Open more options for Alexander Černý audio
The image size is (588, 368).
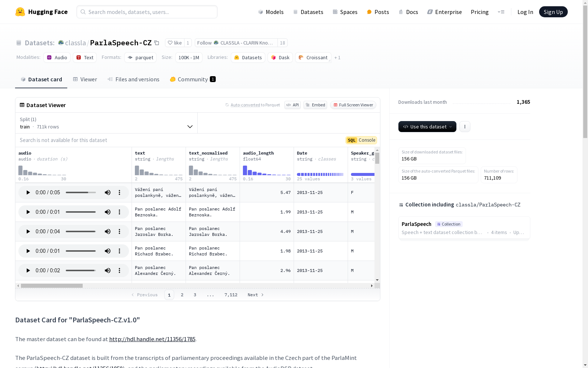tap(119, 270)
